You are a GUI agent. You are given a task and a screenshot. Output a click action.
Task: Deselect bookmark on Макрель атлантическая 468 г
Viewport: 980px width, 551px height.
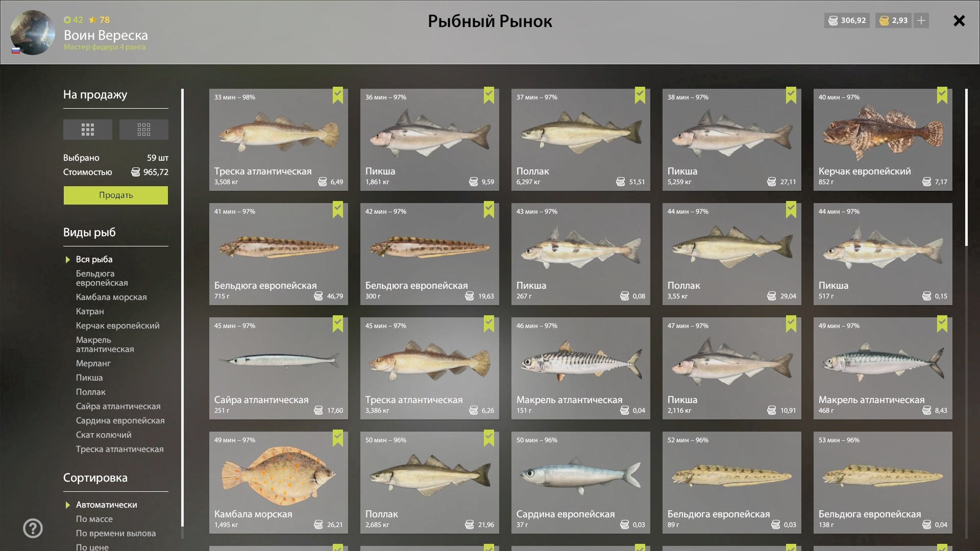[x=942, y=324]
